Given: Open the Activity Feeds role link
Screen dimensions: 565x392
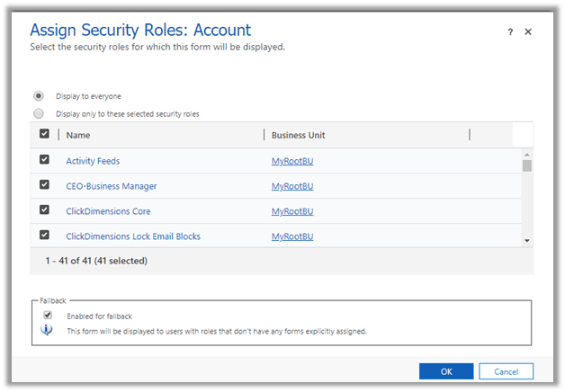Looking at the screenshot, I should click(x=93, y=162).
